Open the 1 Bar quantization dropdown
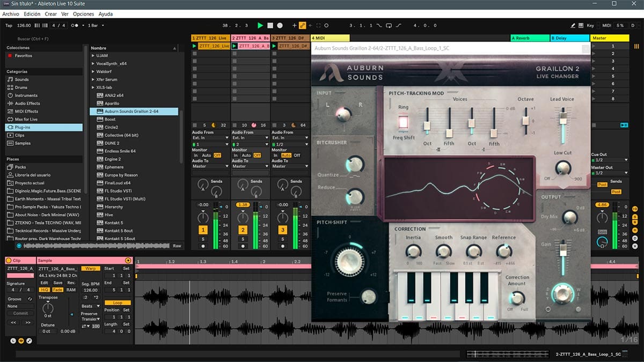Screen dimensions: 644x362 pos(96,25)
